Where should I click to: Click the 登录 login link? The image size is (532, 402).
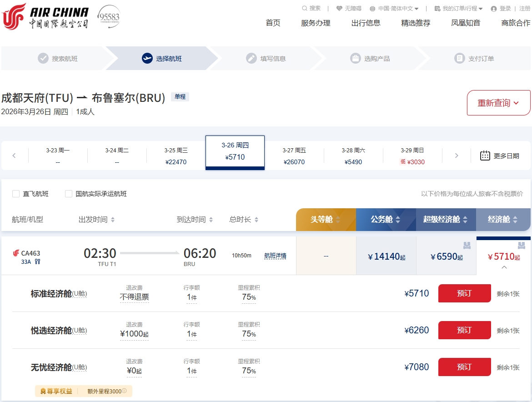(x=505, y=8)
